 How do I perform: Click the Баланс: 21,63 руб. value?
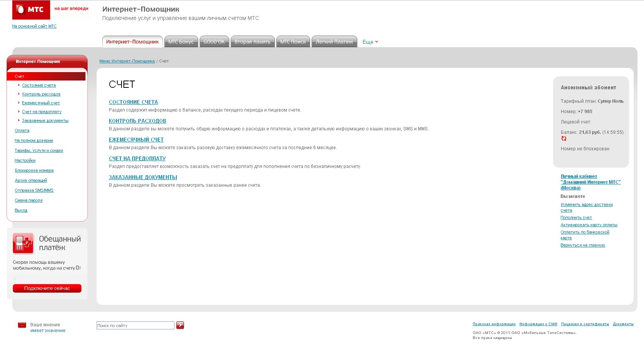tap(592, 132)
